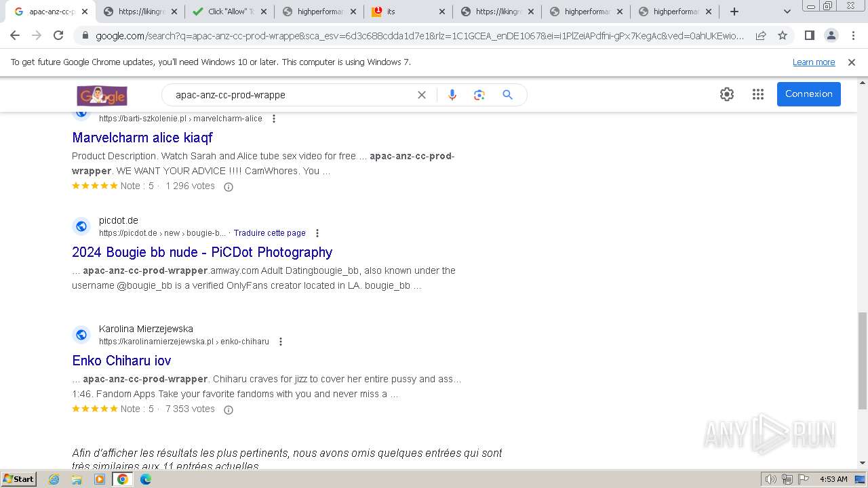Screen dimensions: 868x488
Task: Open more options for barti-szkolenie.pl result
Action: (x=274, y=119)
